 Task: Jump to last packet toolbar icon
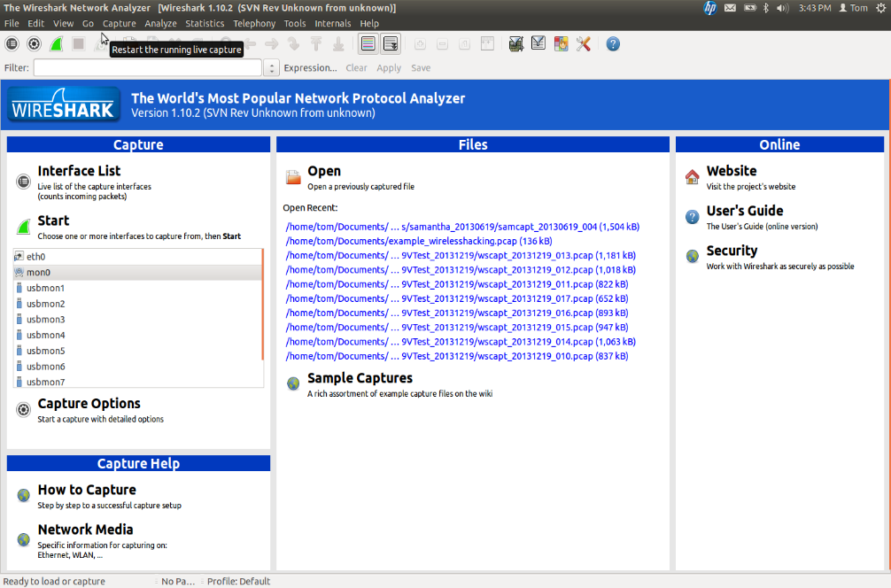[x=338, y=43]
